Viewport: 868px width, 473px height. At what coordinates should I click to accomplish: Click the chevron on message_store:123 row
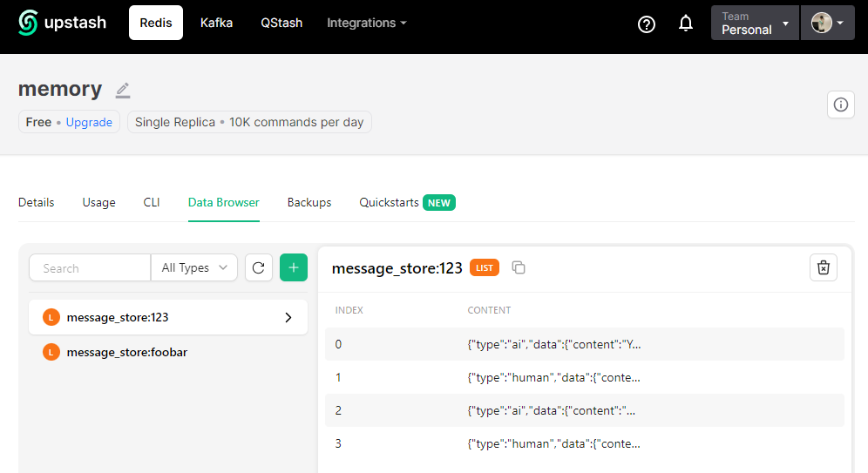click(x=288, y=318)
